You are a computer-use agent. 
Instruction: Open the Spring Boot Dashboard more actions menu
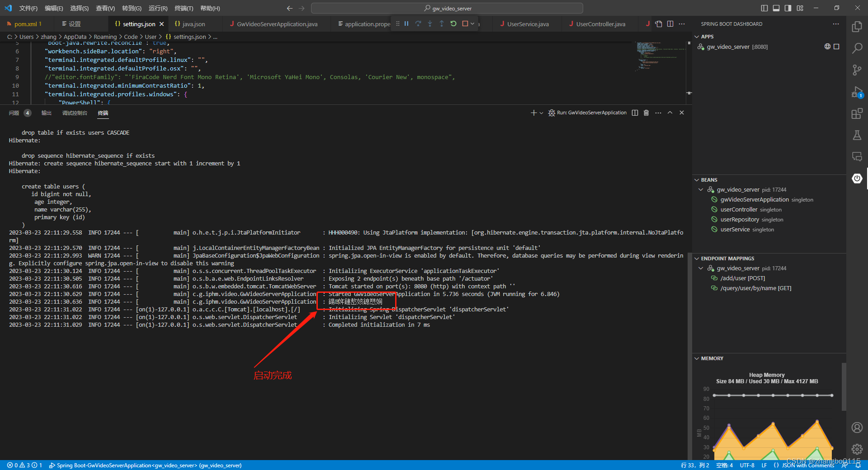836,24
